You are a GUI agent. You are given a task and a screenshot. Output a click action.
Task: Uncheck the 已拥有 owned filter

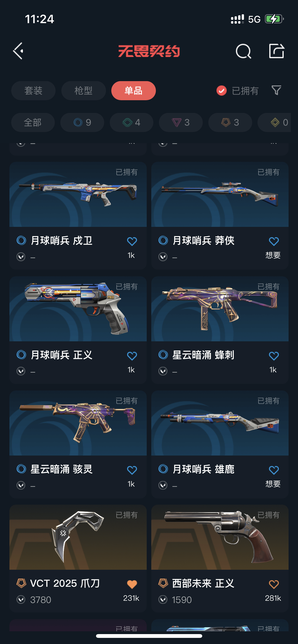coord(237,91)
